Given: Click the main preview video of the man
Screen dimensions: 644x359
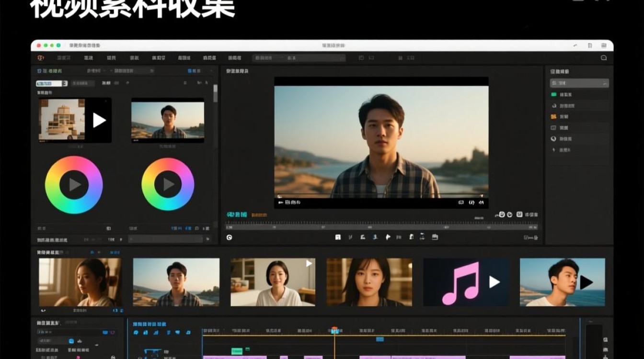Looking at the screenshot, I should click(381, 142).
